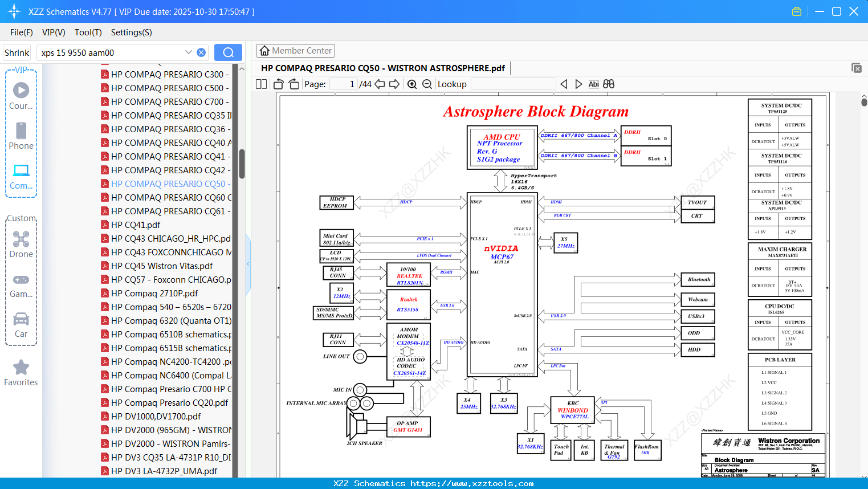Open HP COMPAQ PRESARIO CQ61 file

tap(166, 211)
